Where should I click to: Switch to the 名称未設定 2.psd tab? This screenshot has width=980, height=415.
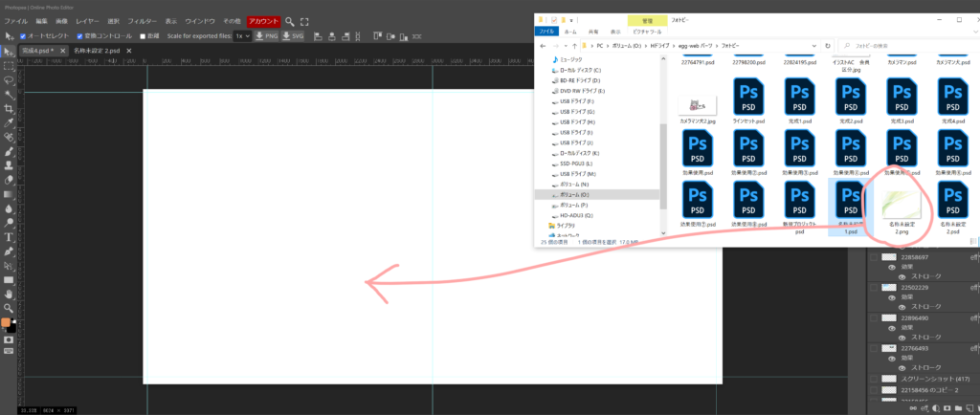95,50
